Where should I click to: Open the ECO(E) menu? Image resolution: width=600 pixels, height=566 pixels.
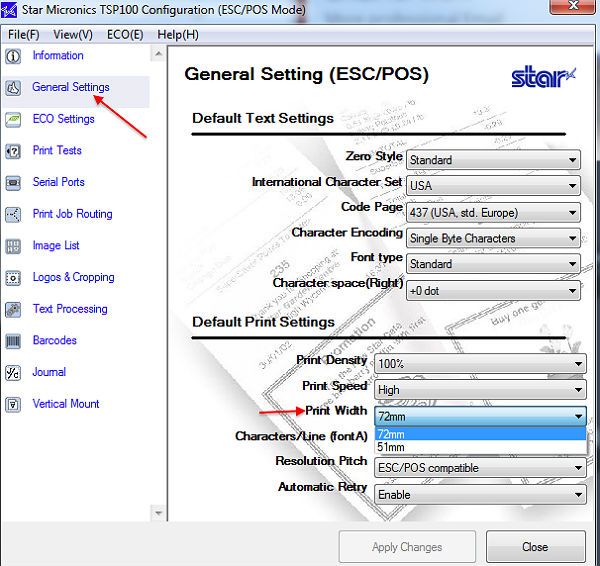[125, 35]
